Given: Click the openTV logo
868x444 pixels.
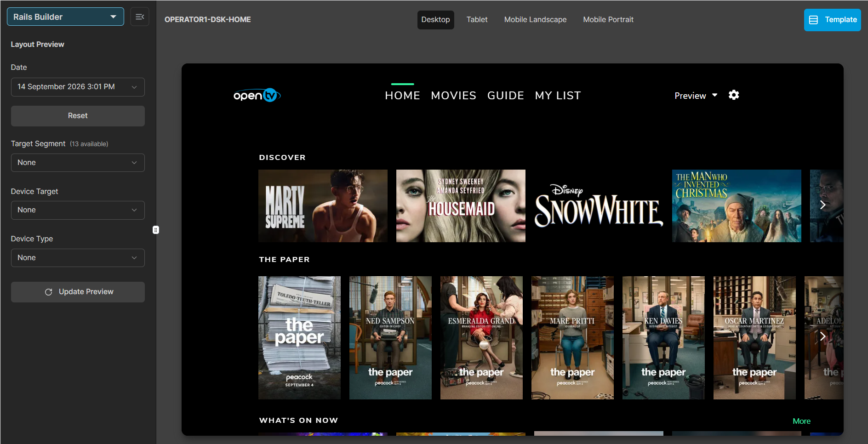Looking at the screenshot, I should click(x=257, y=95).
